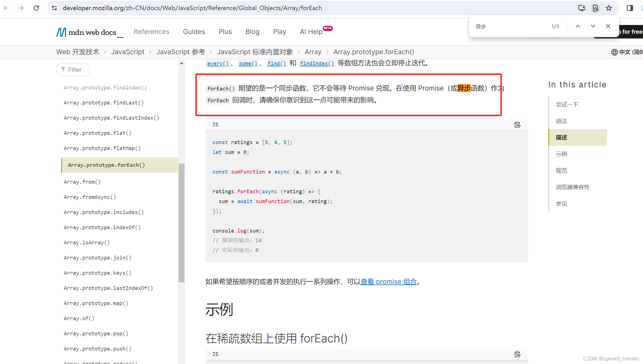Screen dimensions: 643x364
Task: Select Array.prototype.map() in the sidebar
Action: (96, 303)
